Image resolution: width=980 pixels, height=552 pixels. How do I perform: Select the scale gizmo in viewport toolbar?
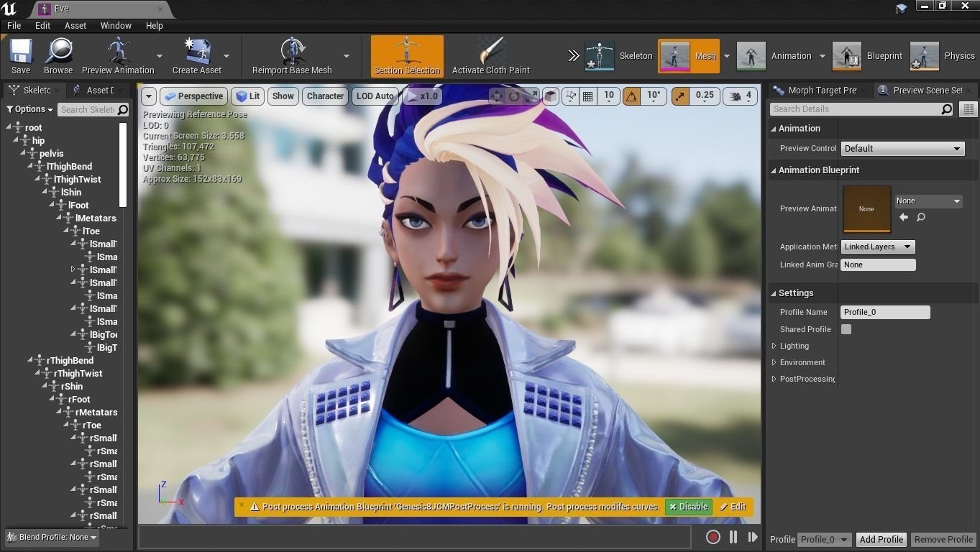click(x=531, y=96)
